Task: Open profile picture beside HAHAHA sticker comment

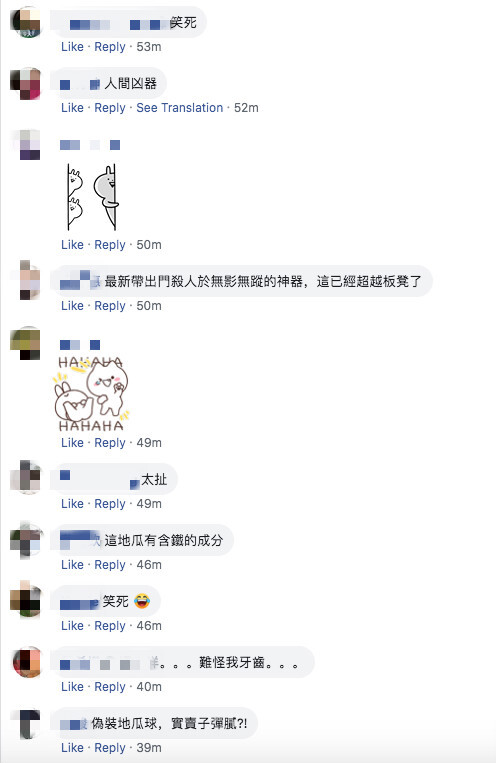Action: coord(26,344)
